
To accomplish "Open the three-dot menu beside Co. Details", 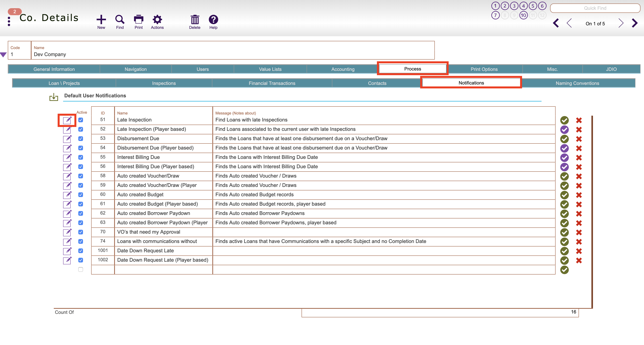I will (9, 21).
